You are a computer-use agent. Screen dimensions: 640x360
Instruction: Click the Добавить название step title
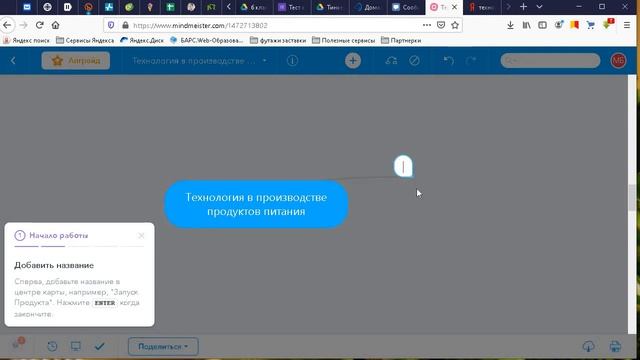[54, 265]
